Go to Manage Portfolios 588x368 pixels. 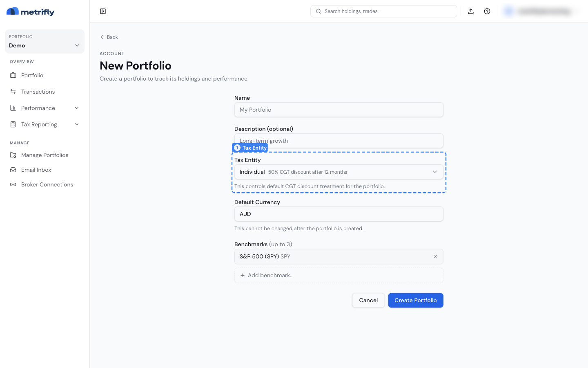(x=45, y=155)
